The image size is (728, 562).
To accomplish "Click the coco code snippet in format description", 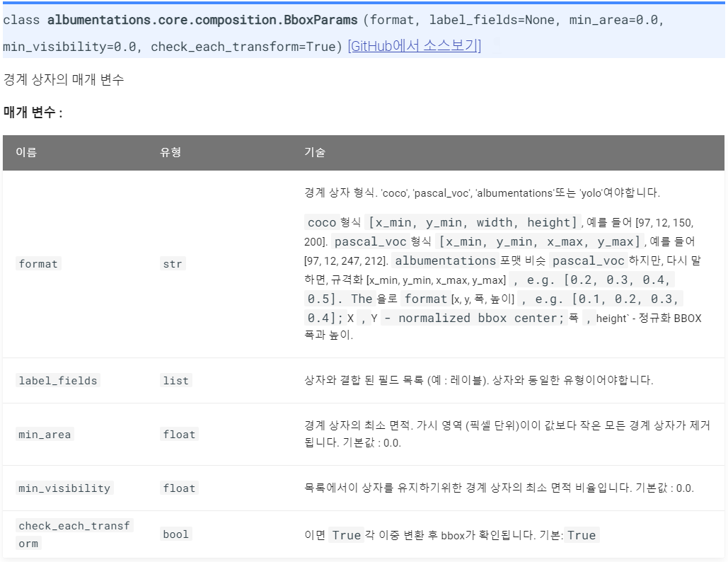I will [322, 222].
